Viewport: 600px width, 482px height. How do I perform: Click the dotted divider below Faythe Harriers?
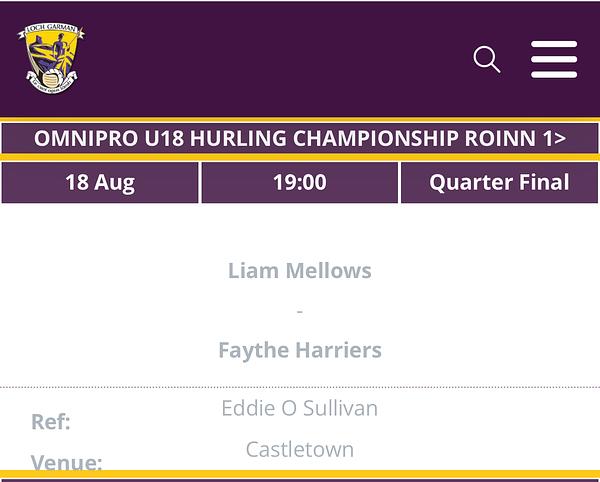pos(300,387)
